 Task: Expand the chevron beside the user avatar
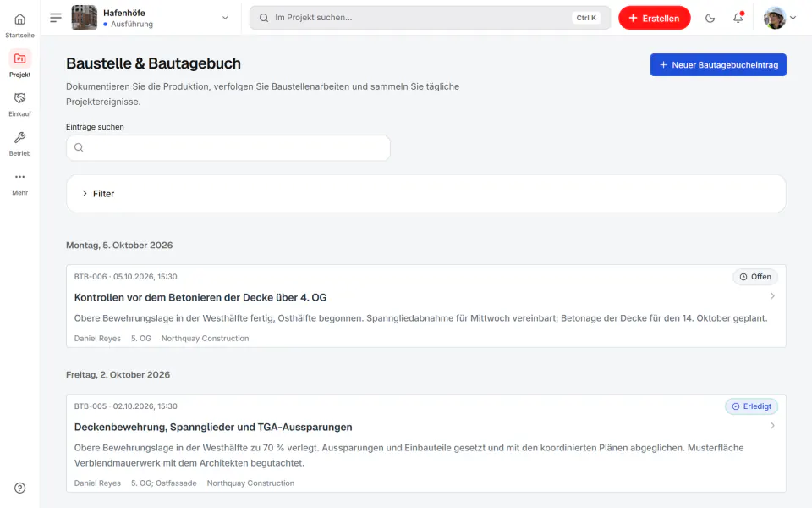coord(793,18)
